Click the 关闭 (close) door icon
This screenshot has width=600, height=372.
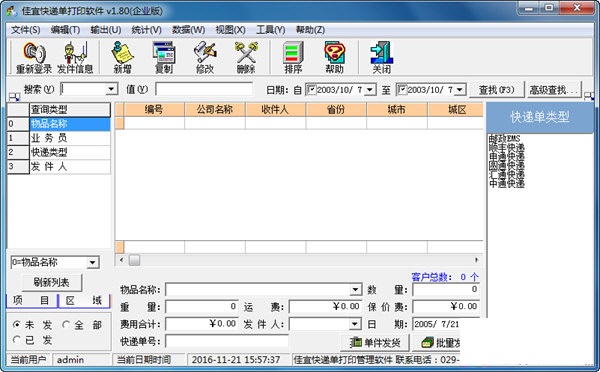[x=382, y=57]
